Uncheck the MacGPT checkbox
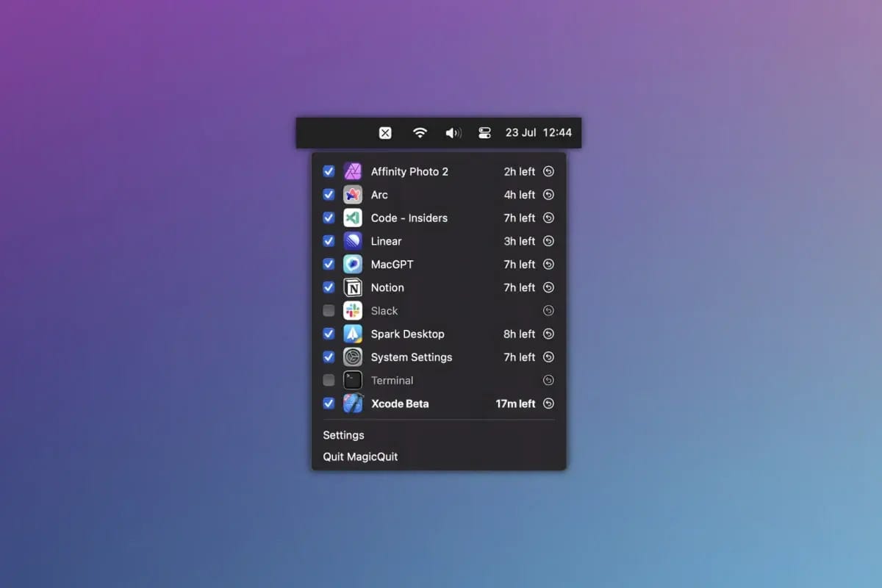The height and width of the screenshot is (588, 882). pyautogui.click(x=329, y=264)
